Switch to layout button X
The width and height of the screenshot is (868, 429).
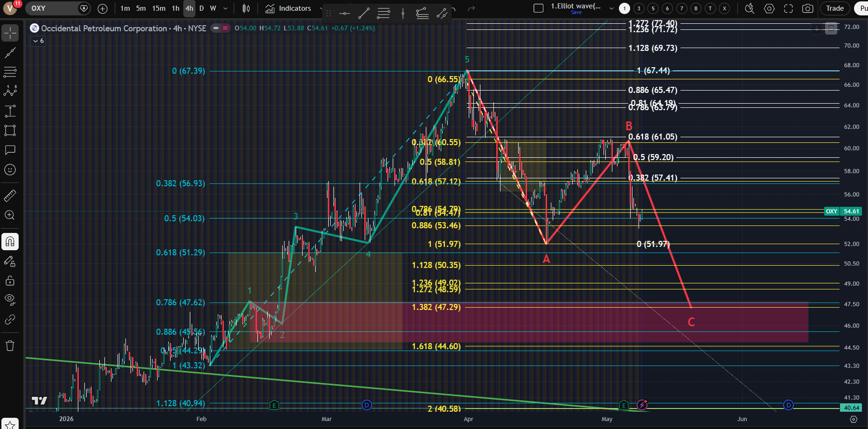pos(724,8)
